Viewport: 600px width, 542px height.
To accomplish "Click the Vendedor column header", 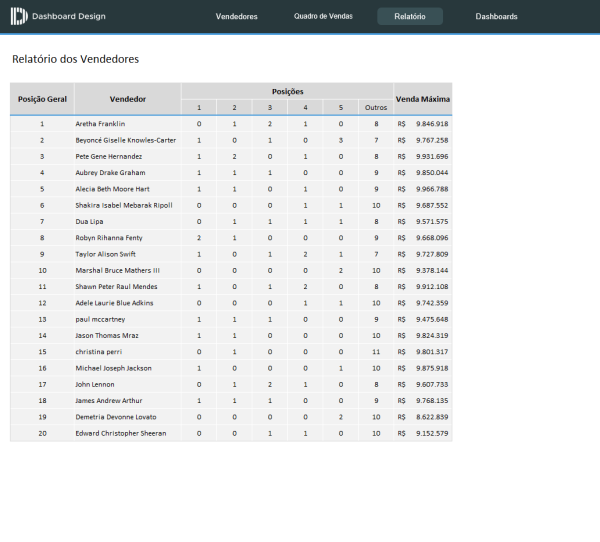I will [x=128, y=99].
